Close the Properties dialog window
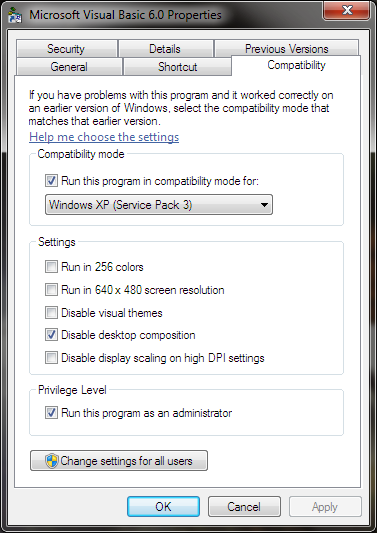377x533 pixels. click(347, 10)
